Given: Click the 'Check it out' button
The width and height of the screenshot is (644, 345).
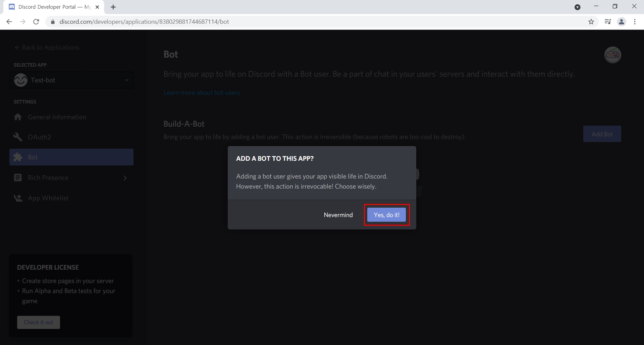Looking at the screenshot, I should pos(39,322).
